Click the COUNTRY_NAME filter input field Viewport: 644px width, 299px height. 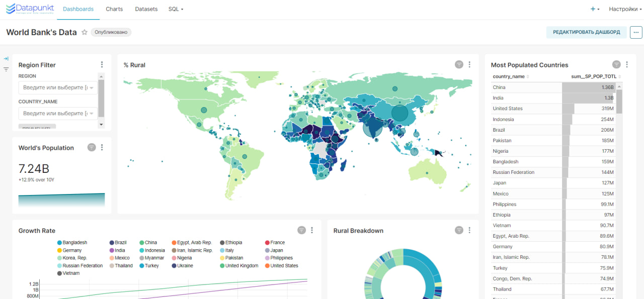click(58, 114)
